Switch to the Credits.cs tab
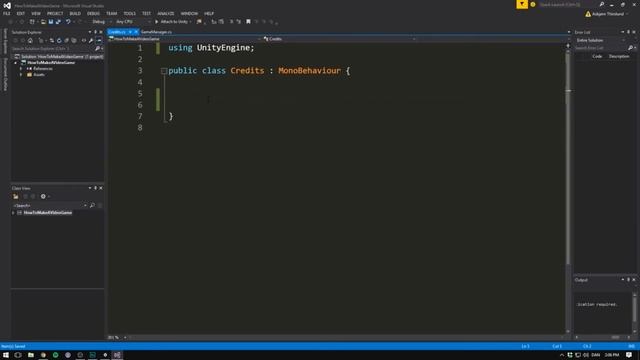 coord(117,32)
